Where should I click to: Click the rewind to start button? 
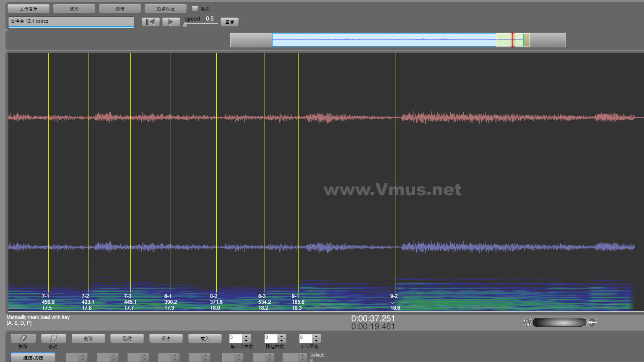coord(151,22)
